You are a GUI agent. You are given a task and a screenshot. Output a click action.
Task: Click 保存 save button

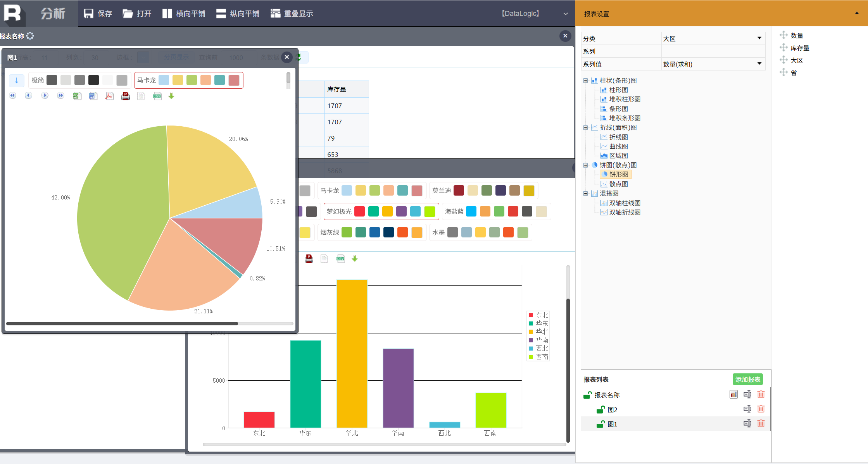pos(98,14)
